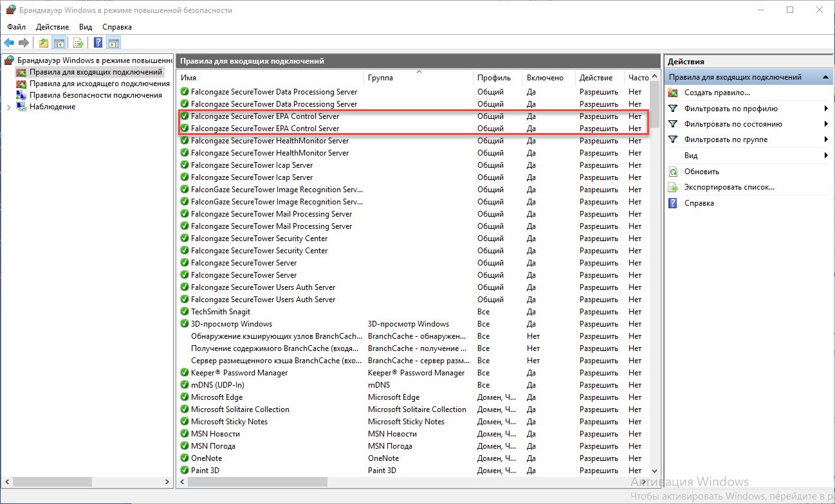
Task: Click the Export list toolbar icon
Action: [78, 43]
